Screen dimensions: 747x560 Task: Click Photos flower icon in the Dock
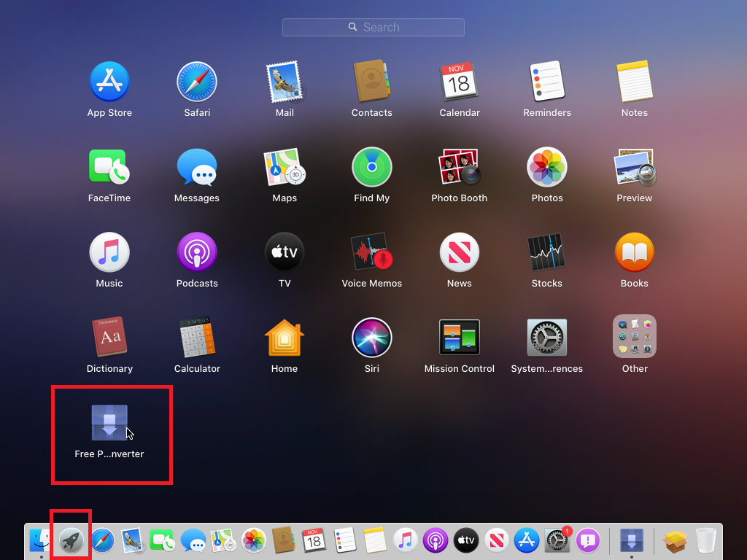pyautogui.click(x=254, y=541)
